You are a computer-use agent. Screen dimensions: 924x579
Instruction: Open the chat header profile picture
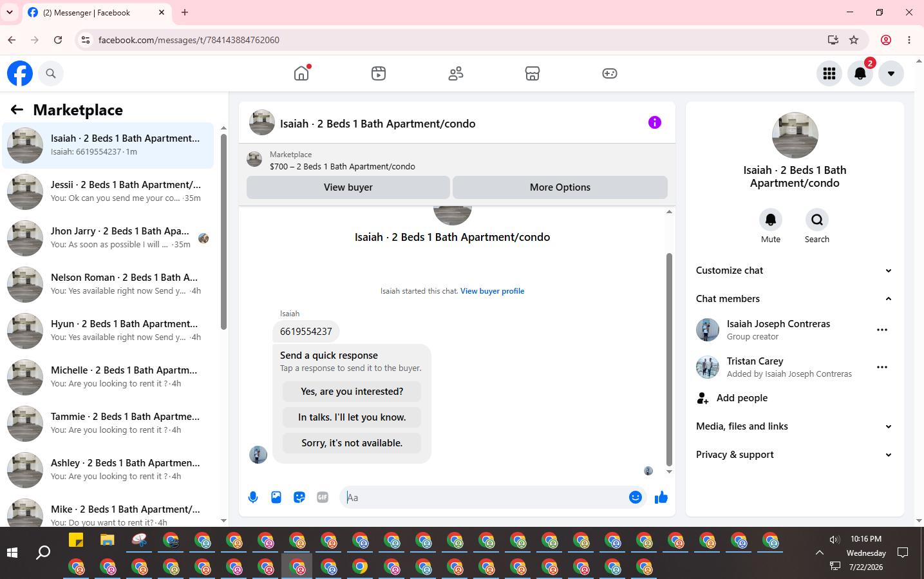pyautogui.click(x=262, y=122)
